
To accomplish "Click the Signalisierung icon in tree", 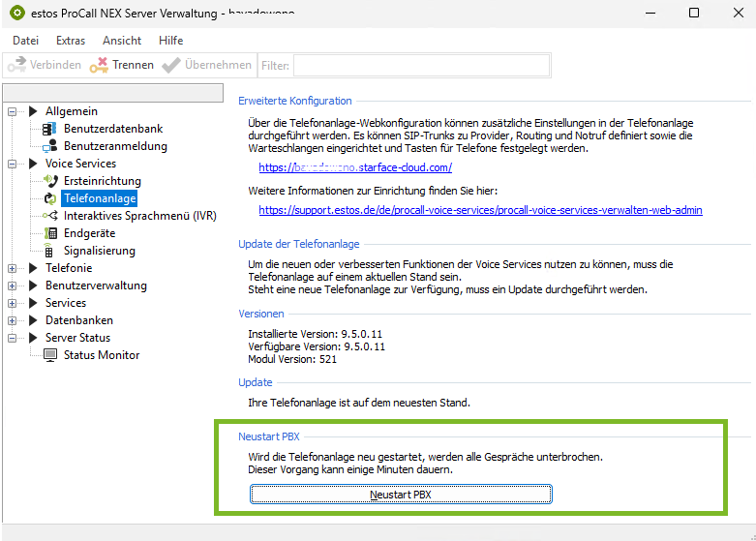I will pyautogui.click(x=50, y=251).
